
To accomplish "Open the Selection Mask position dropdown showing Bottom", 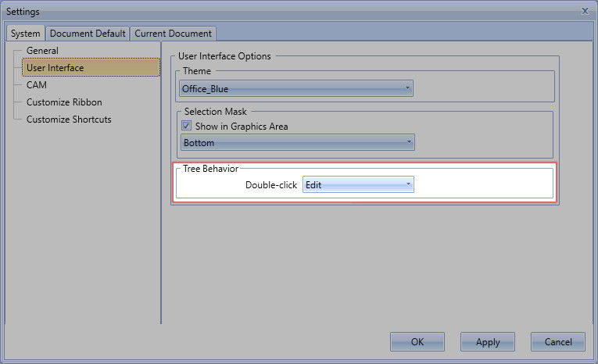I will (297, 143).
